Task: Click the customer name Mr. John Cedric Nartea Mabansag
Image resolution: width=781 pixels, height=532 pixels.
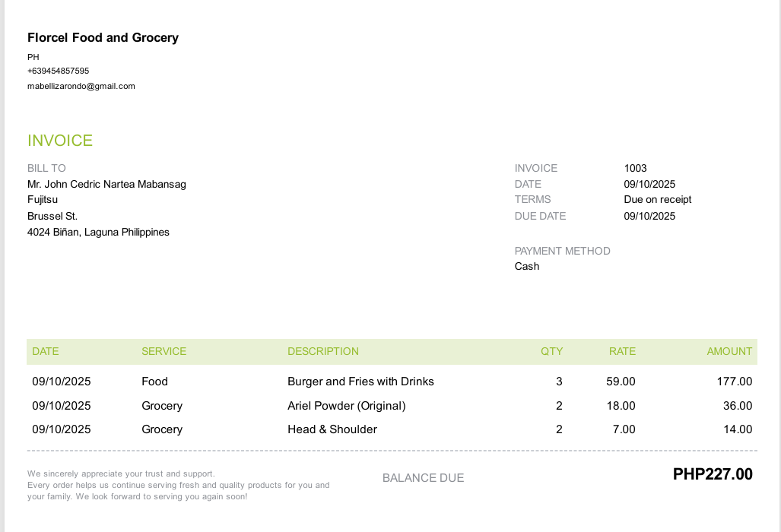Action: tap(106, 184)
